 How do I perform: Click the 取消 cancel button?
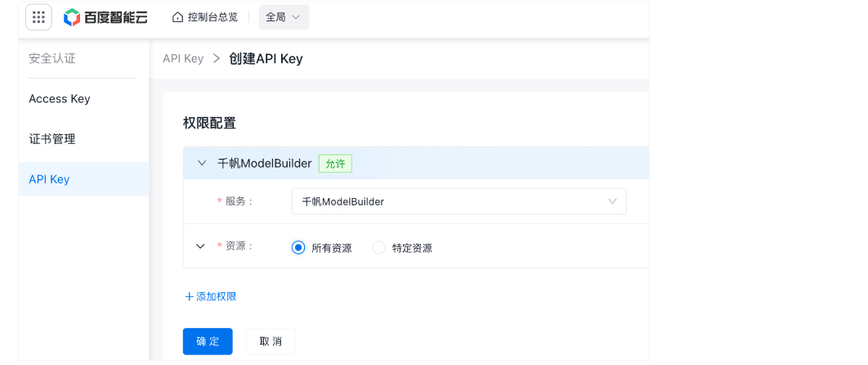[x=271, y=342]
